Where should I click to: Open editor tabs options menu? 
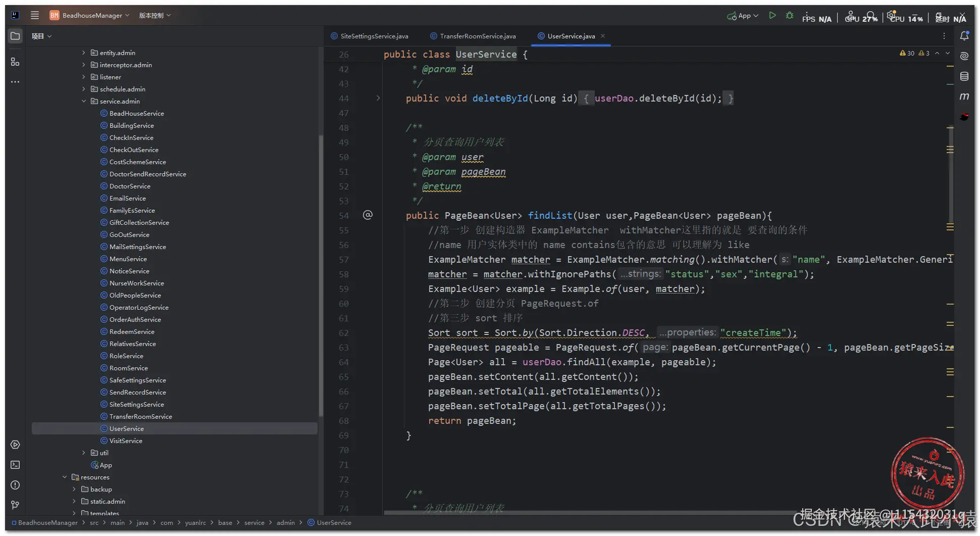click(944, 36)
